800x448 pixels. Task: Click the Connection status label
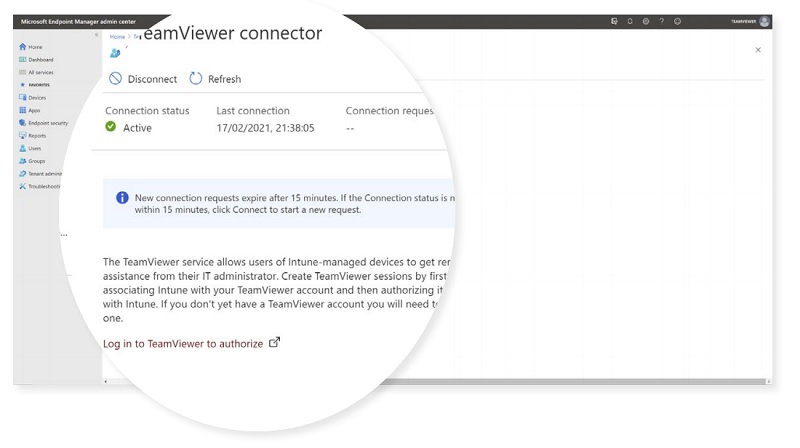point(147,111)
